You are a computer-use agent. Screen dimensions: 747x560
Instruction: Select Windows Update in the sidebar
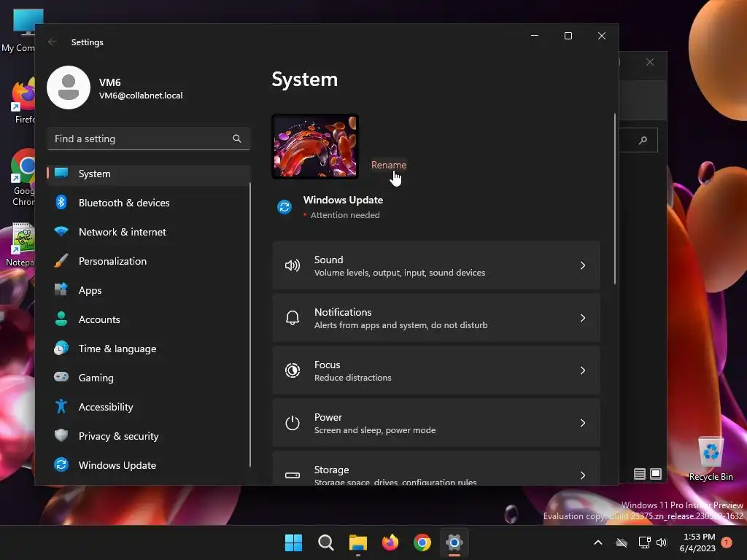149,465
